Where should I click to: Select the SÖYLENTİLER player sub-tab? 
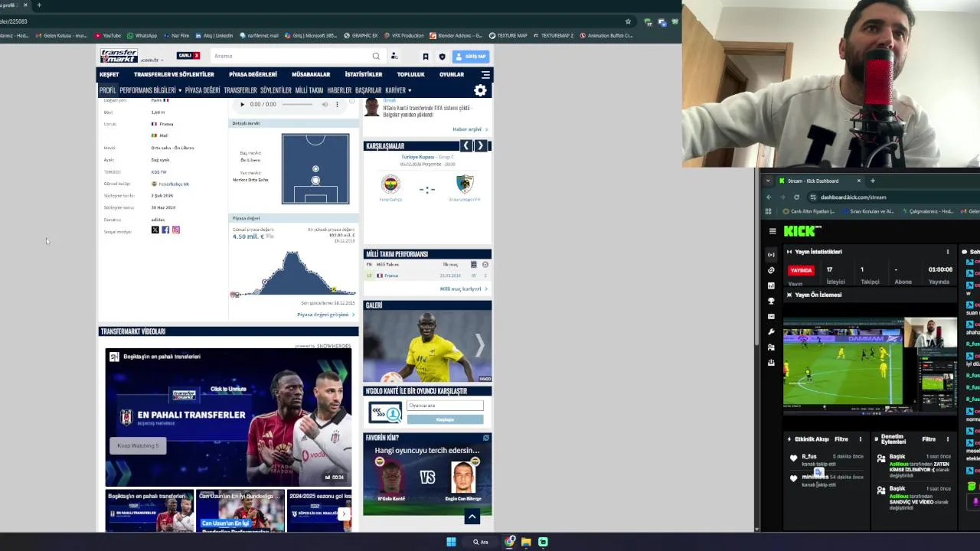click(276, 90)
